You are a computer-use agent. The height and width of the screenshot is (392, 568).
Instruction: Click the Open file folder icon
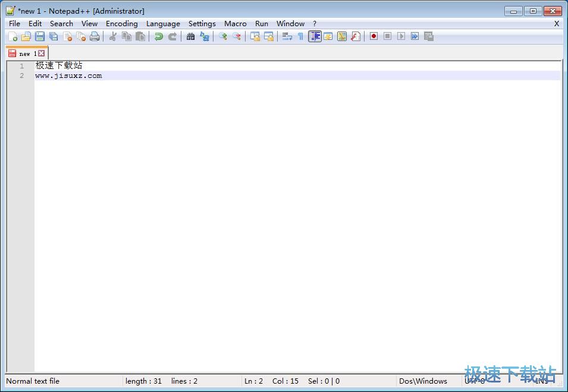[26, 36]
